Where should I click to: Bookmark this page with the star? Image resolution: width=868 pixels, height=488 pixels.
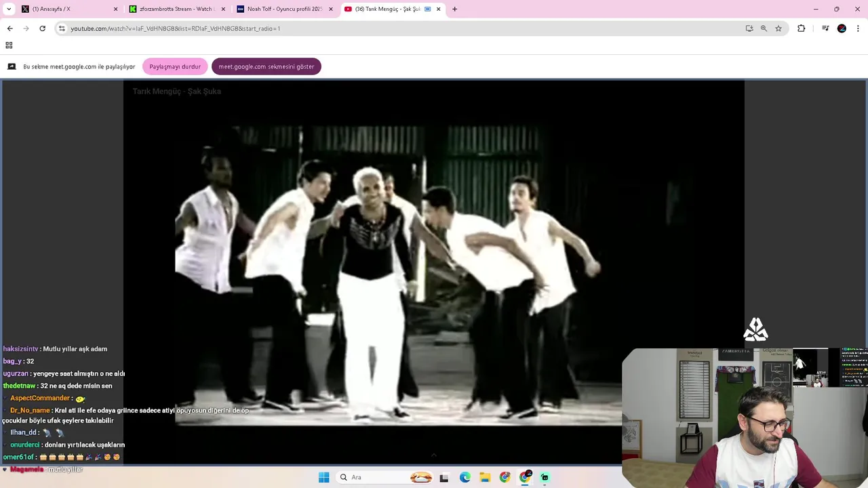point(778,28)
